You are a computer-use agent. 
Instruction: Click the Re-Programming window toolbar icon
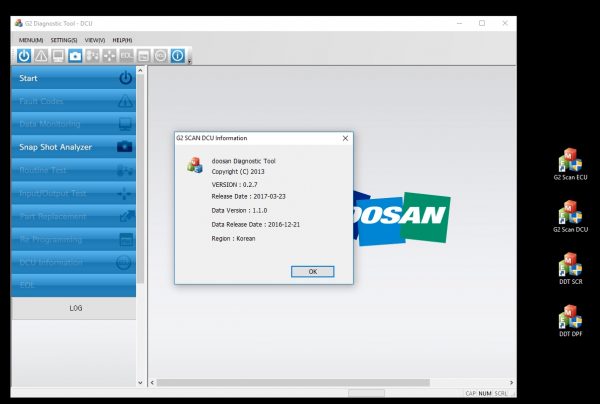coord(143,56)
